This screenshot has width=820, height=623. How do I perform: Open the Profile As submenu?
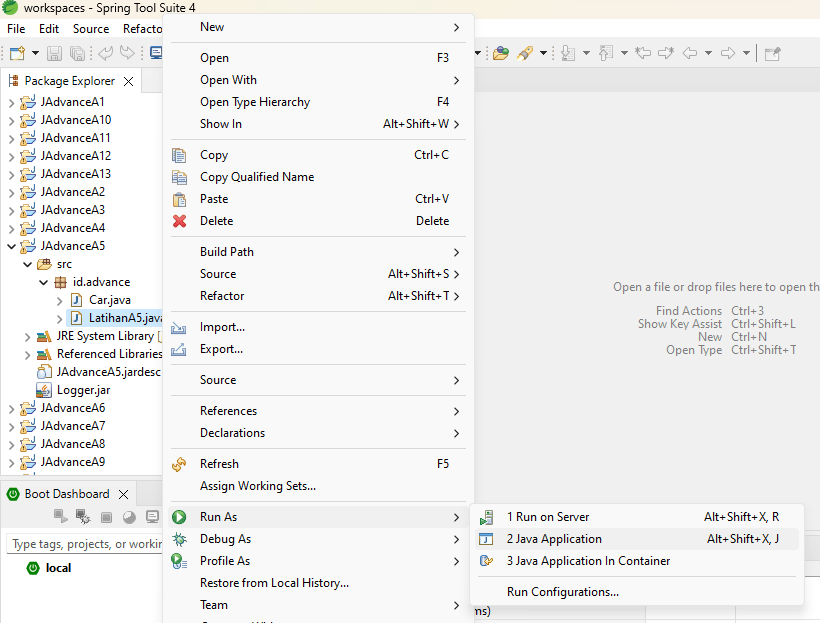coord(318,561)
